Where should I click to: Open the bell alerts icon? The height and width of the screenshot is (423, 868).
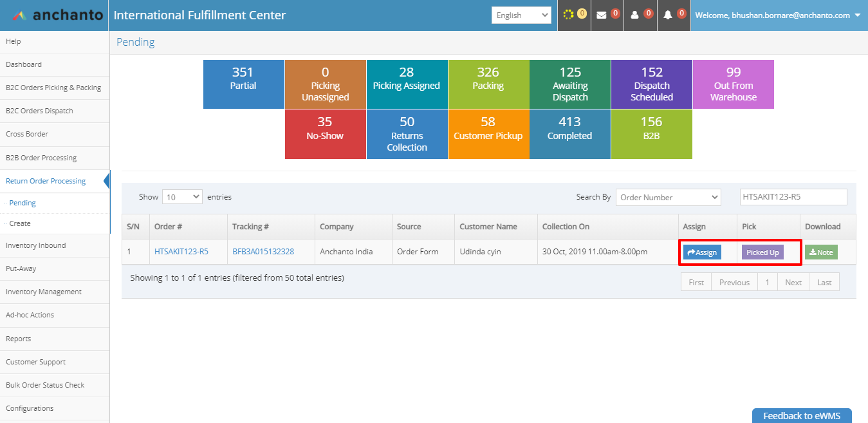point(668,15)
